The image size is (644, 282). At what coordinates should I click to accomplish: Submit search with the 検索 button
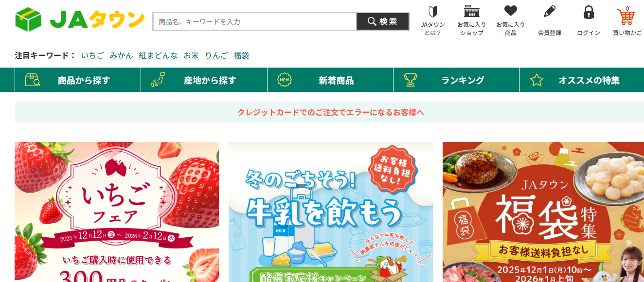click(x=382, y=21)
